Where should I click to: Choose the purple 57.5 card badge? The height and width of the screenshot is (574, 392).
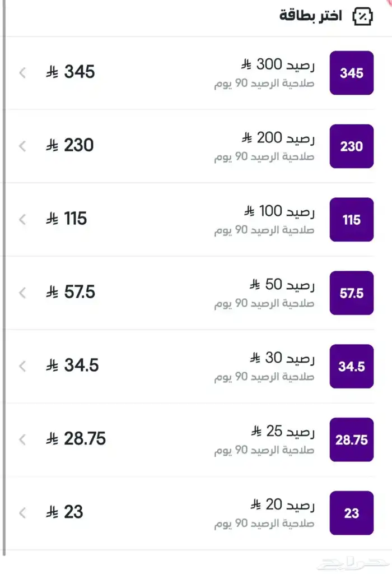click(352, 293)
